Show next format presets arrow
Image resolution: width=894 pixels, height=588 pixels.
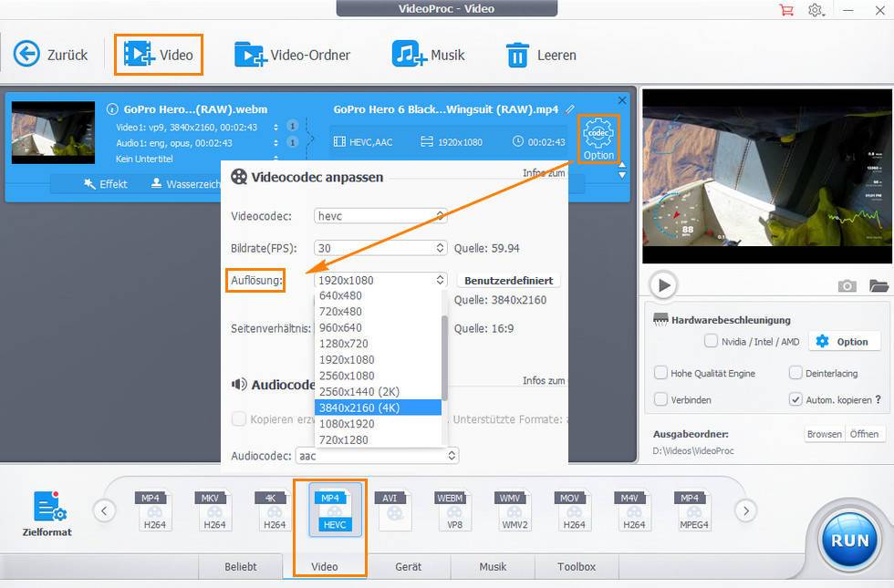[x=746, y=511]
